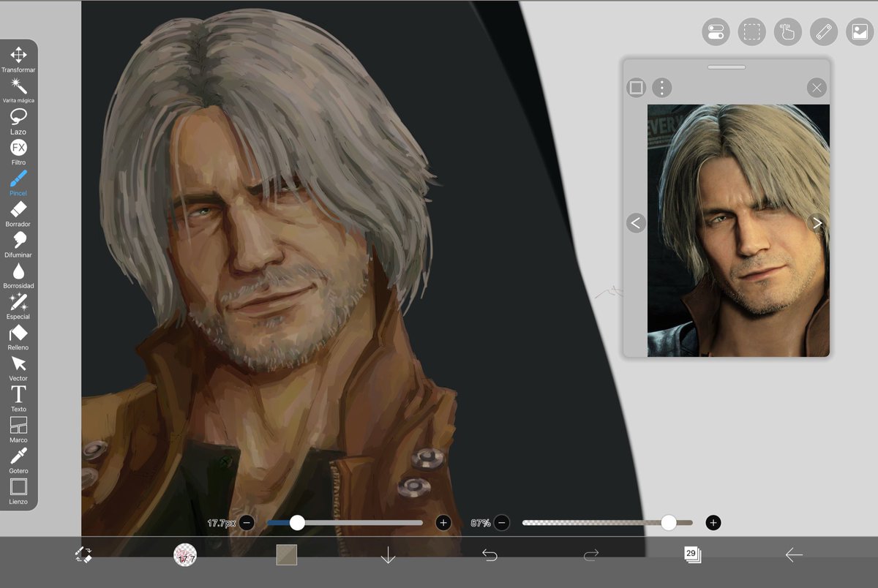Choose the Vector tool
Screen dimensions: 878x588
(x=18, y=368)
